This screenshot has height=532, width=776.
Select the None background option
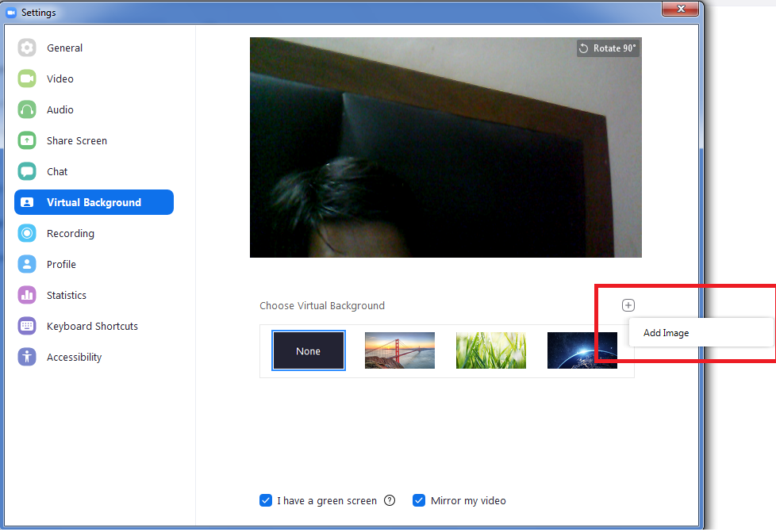pos(308,350)
